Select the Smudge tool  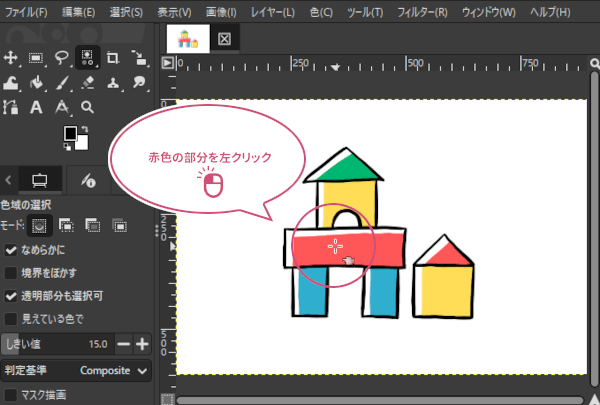pyautogui.click(x=139, y=83)
